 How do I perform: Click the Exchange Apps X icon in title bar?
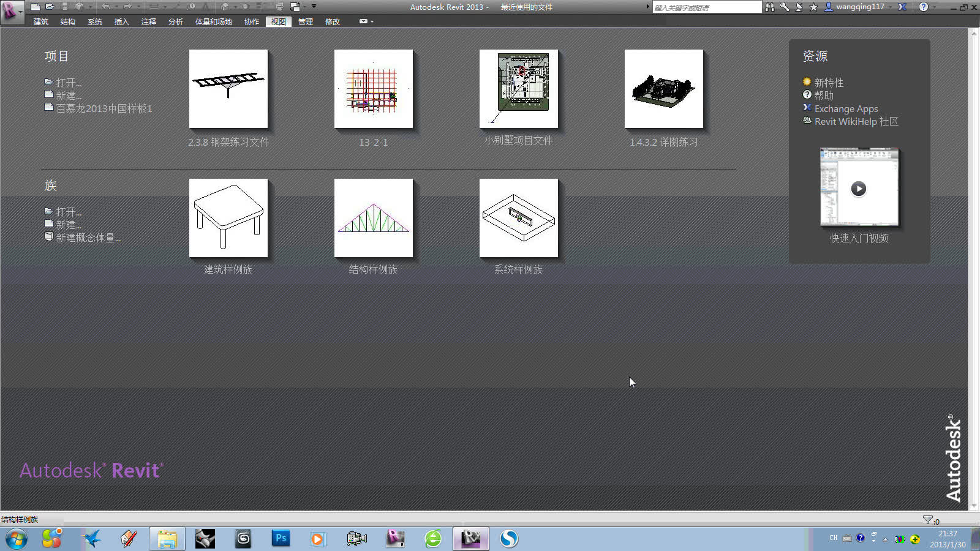pyautogui.click(x=902, y=7)
